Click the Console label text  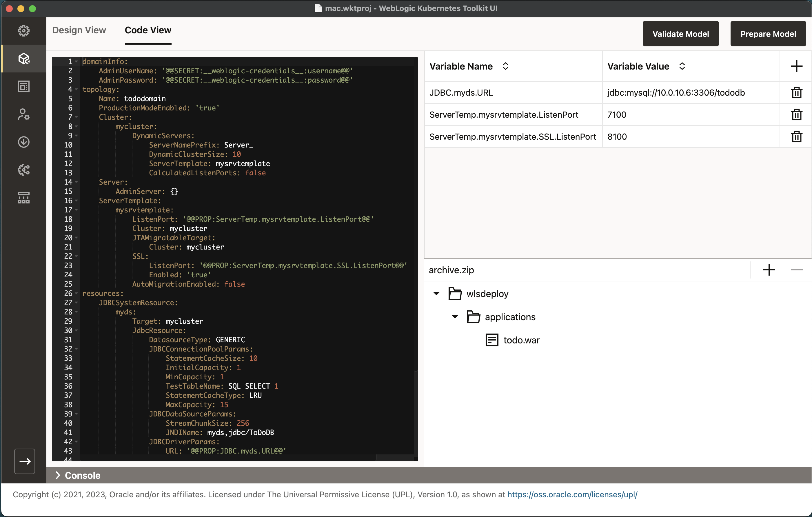[82, 475]
